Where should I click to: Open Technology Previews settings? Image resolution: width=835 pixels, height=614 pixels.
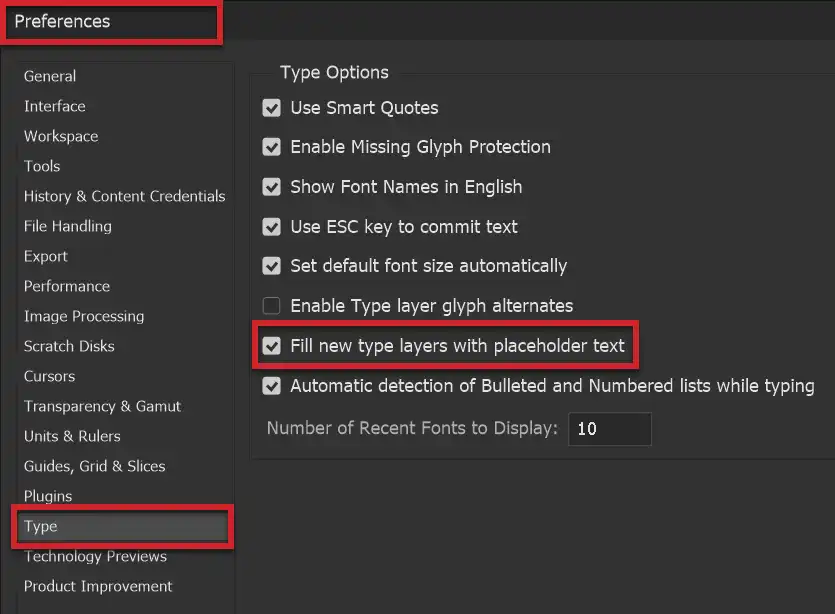[x=95, y=556]
